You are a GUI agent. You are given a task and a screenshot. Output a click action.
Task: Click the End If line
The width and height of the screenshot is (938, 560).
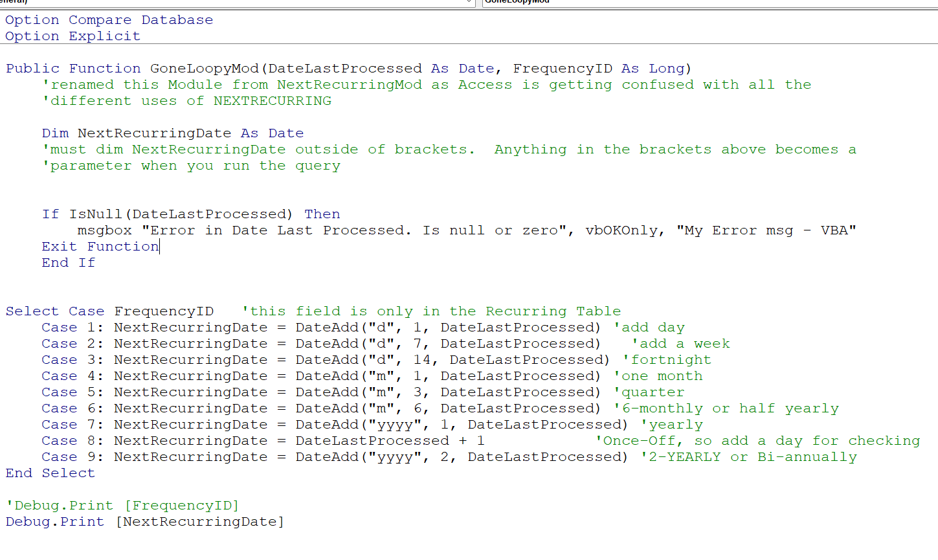[69, 263]
